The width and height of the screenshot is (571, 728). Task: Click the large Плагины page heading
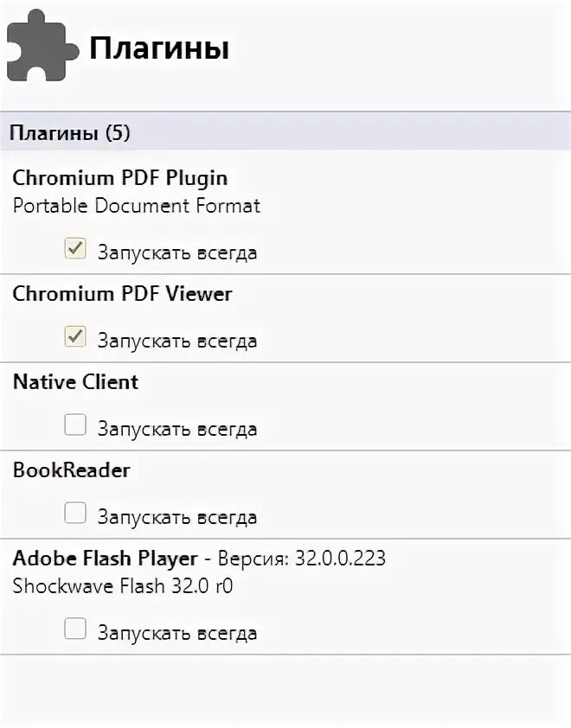coord(159,48)
